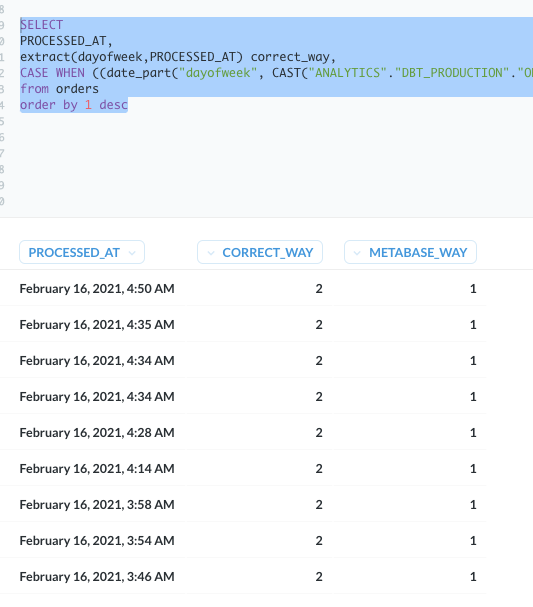Viewport: 533px width, 607px height.
Task: Select cell February 16, 2021, 4:50 AM
Action: (97, 288)
